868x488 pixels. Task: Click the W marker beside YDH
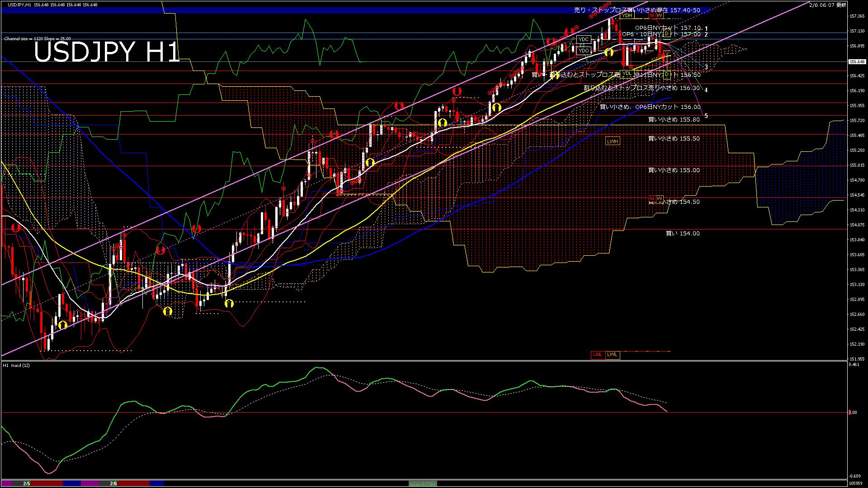659,16
